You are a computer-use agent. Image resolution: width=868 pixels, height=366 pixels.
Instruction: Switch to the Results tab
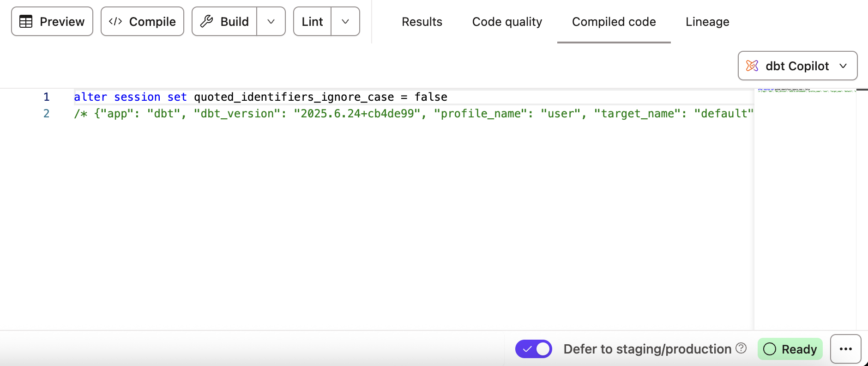click(x=422, y=22)
